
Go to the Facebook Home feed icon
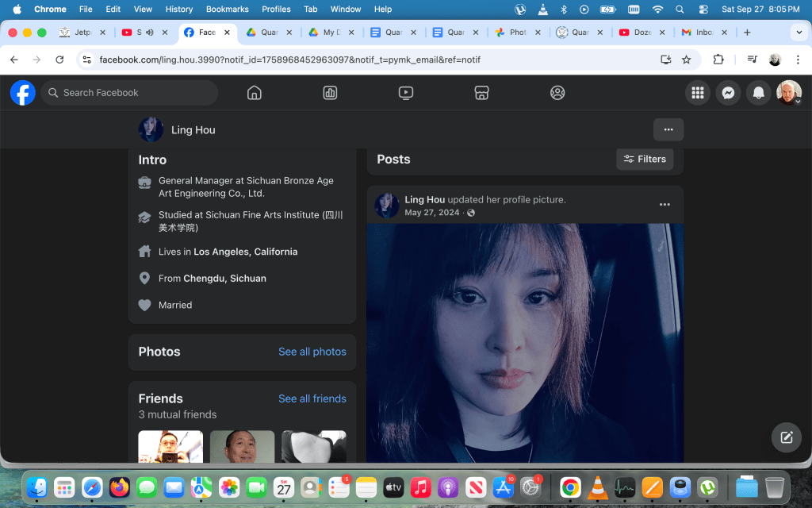coord(255,93)
